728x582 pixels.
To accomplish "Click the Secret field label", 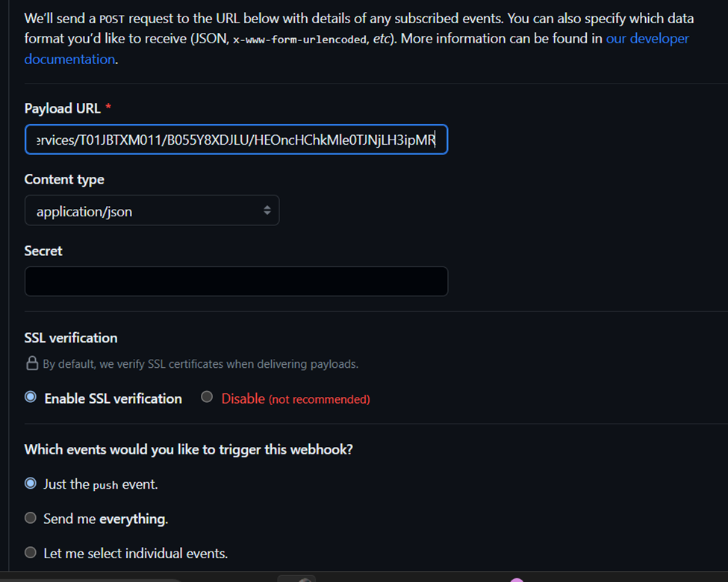I will coord(43,251).
